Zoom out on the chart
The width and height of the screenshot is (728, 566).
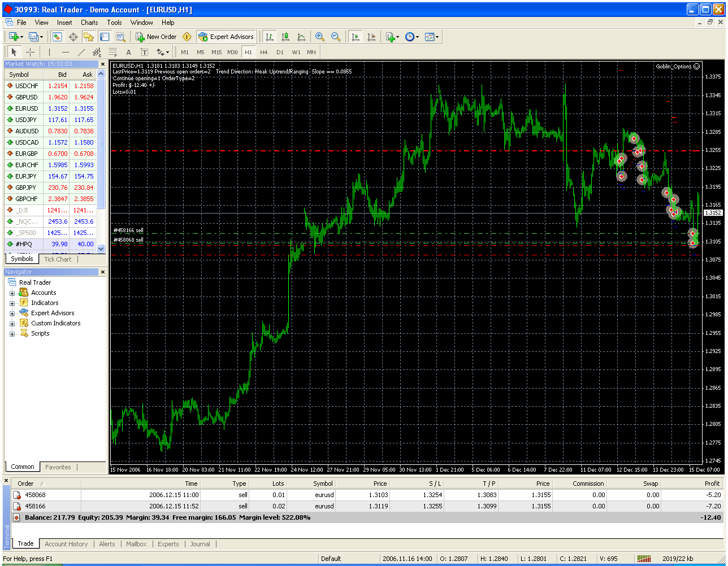336,37
